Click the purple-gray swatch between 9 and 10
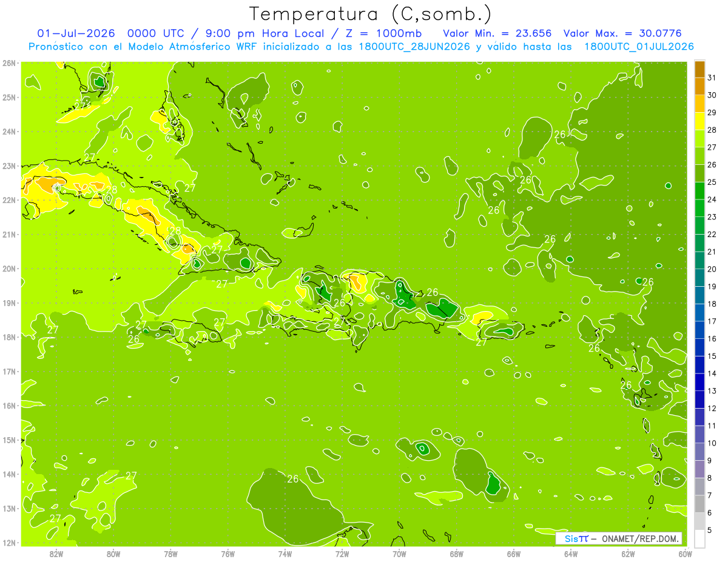Viewport: 728px width, 562px height. [x=699, y=452]
